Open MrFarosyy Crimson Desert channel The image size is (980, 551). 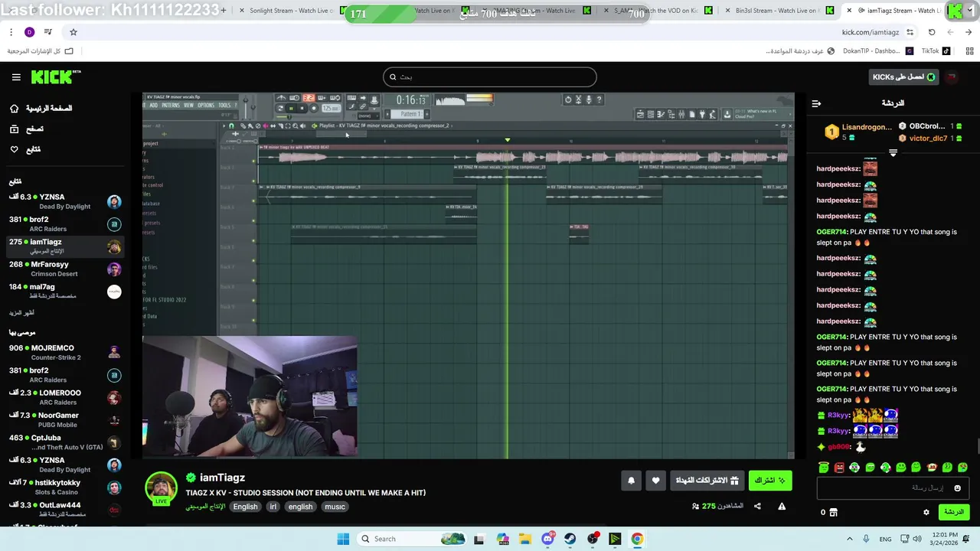[x=65, y=269]
